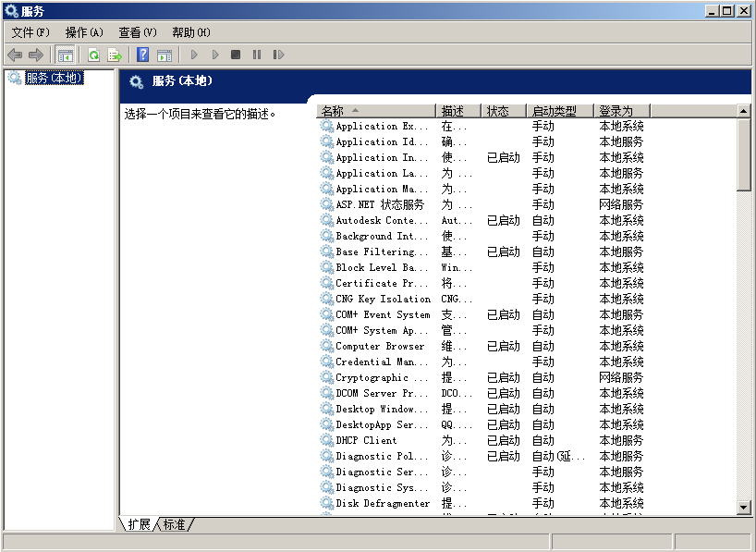
Task: Click the Stop Service square icon
Action: pos(236,55)
